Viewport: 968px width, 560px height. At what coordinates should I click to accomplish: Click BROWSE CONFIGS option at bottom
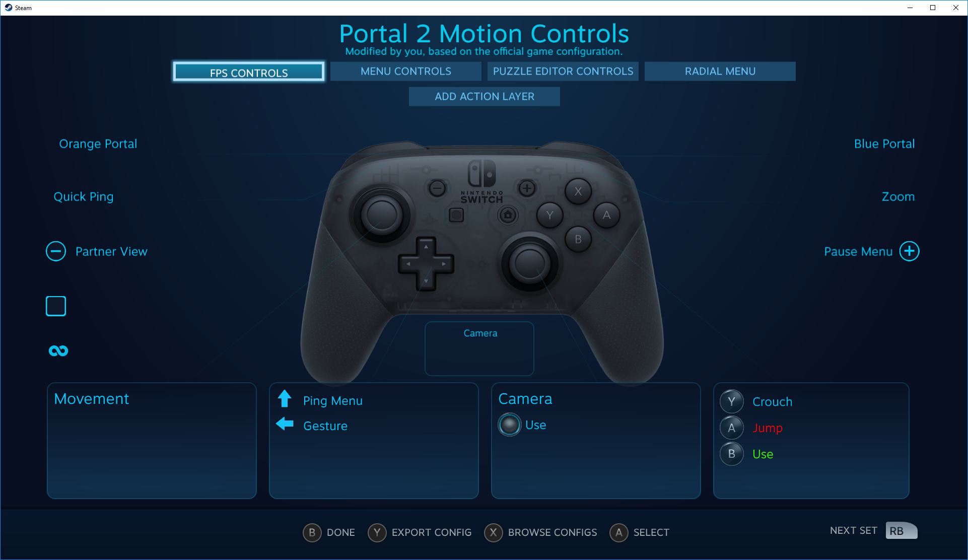point(550,531)
